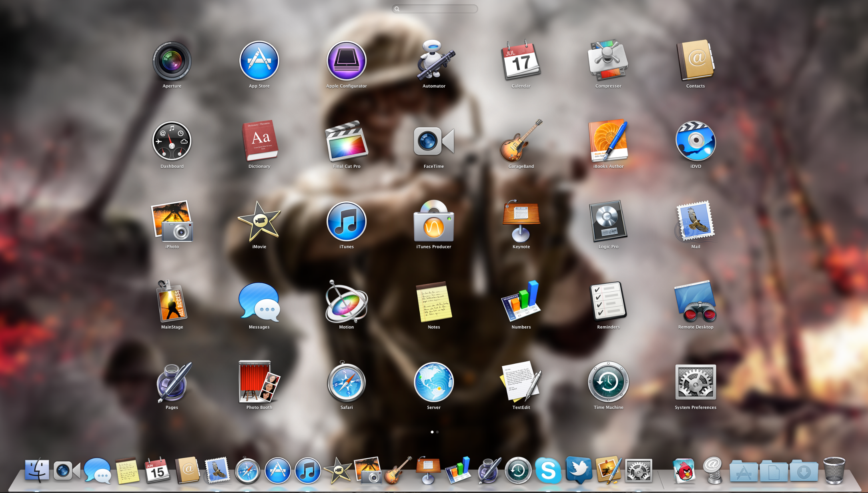
Task: Open the Photo Booth app
Action: [x=259, y=383]
